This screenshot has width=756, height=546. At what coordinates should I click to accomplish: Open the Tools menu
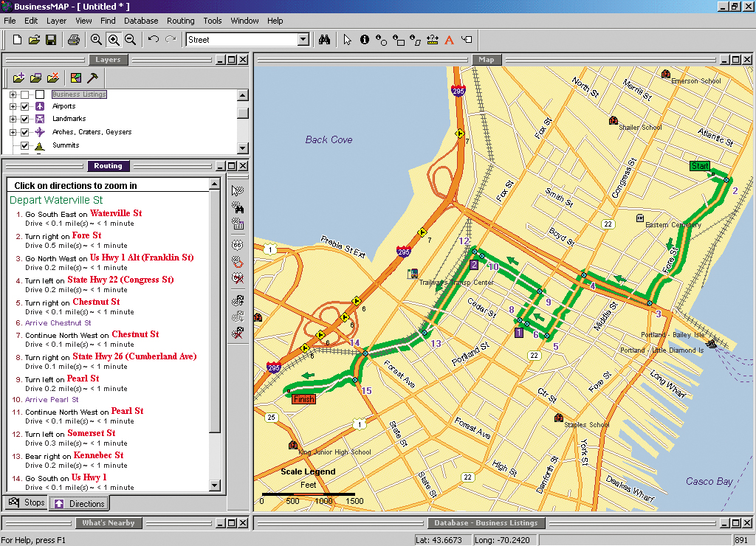pos(212,21)
